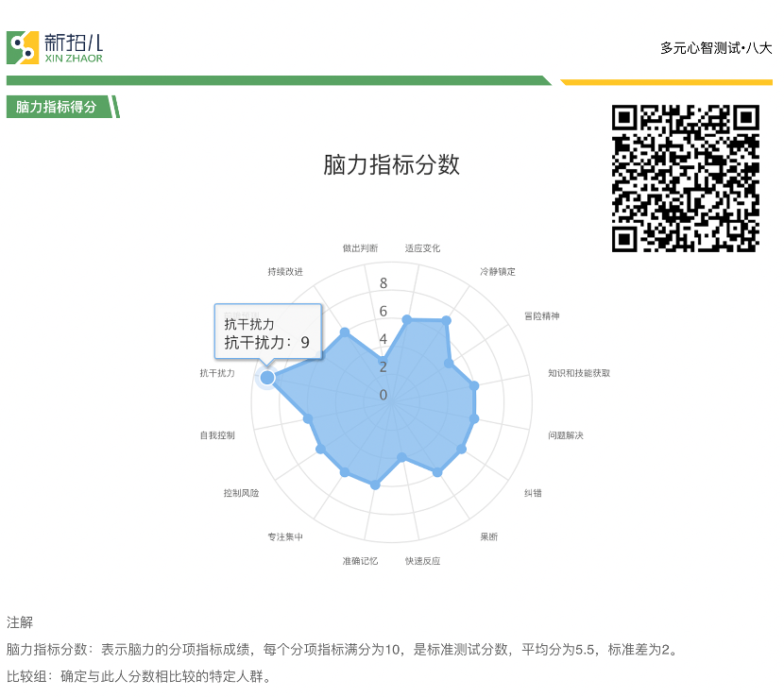This screenshot has height=697, width=784.
Task: Click the 准确记忆 axis label
Action: [360, 561]
